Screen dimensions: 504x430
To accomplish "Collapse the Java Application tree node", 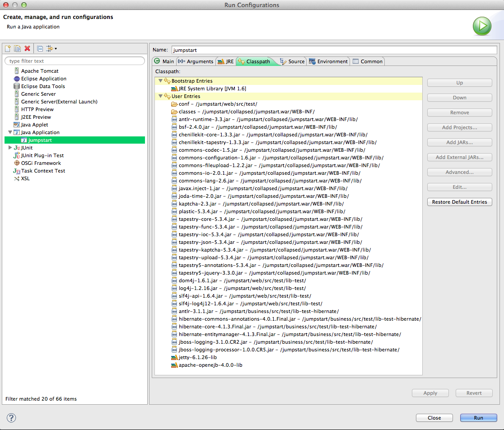I will point(10,132).
